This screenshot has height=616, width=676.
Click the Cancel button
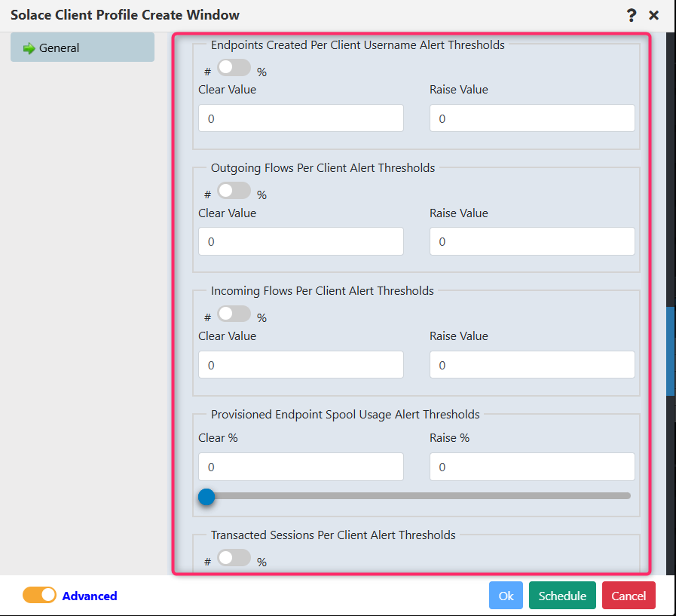[629, 596]
